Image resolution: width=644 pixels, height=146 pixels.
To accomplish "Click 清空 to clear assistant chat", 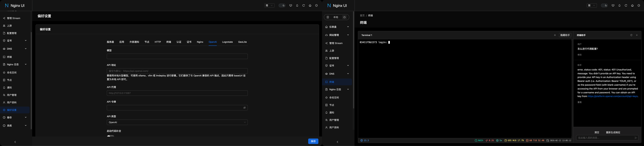I will pyautogui.click(x=597, y=133).
